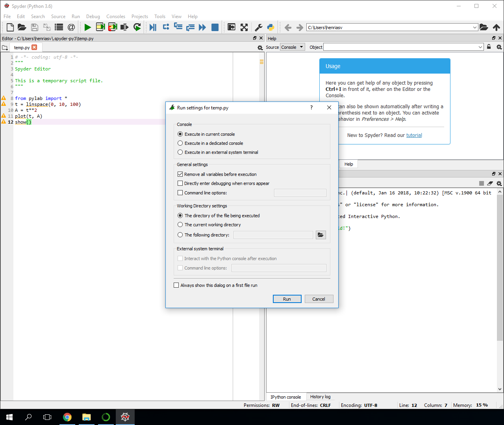
Task: Click the @ symbol finder icon
Action: [x=71, y=27]
